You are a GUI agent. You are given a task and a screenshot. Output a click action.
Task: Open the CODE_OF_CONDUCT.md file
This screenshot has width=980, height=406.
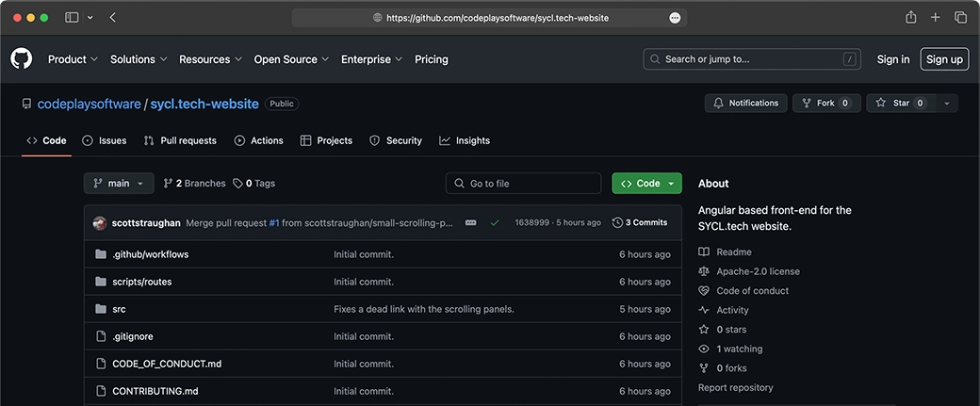(167, 364)
